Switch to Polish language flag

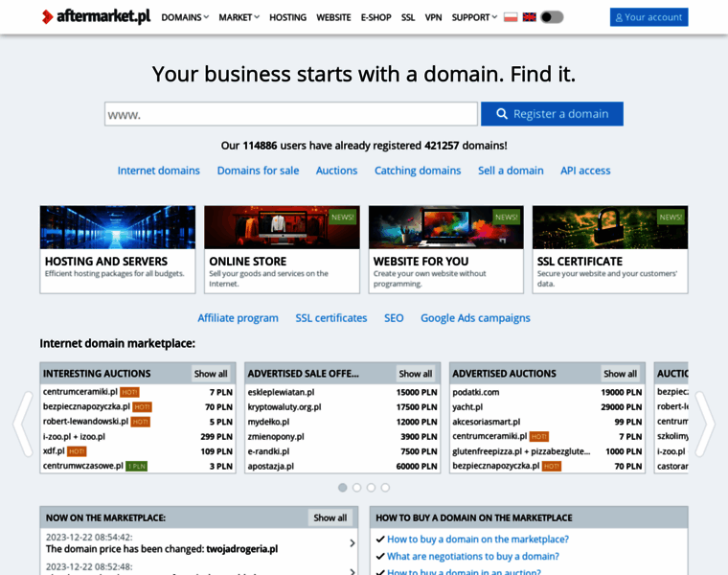pyautogui.click(x=511, y=17)
